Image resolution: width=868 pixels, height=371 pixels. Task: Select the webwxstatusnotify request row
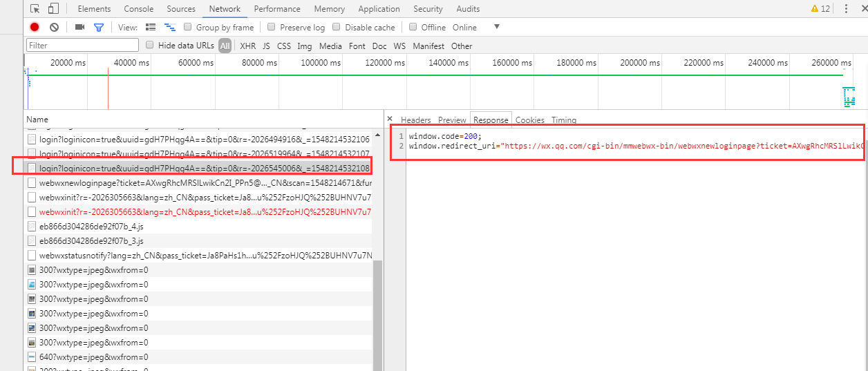(x=198, y=255)
